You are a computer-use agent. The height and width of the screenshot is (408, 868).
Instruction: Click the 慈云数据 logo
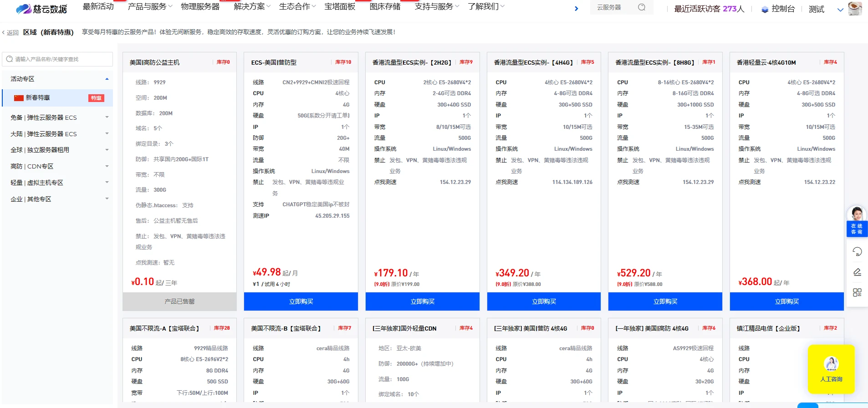coord(41,9)
